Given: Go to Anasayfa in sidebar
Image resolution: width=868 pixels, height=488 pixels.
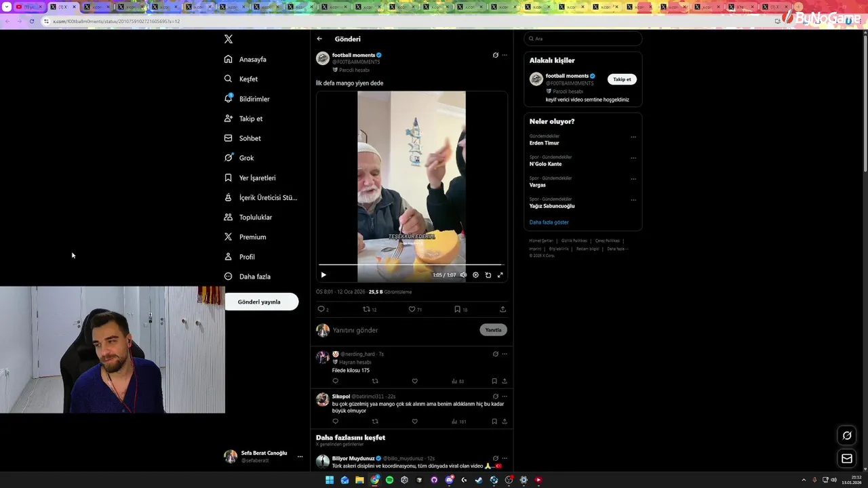Looking at the screenshot, I should [x=245, y=59].
